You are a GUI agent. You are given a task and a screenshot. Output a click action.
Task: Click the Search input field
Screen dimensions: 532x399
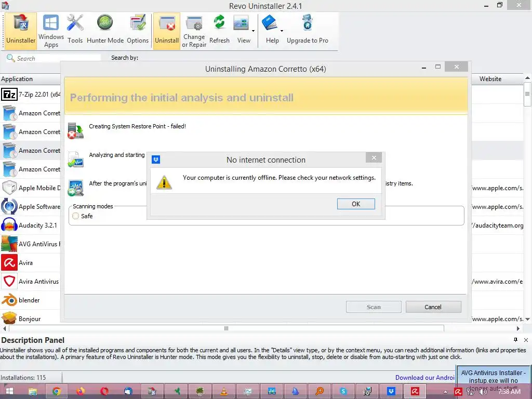[54, 58]
